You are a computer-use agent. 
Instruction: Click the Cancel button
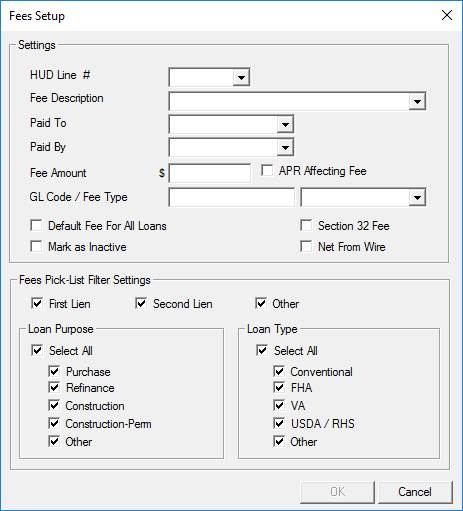point(415,492)
